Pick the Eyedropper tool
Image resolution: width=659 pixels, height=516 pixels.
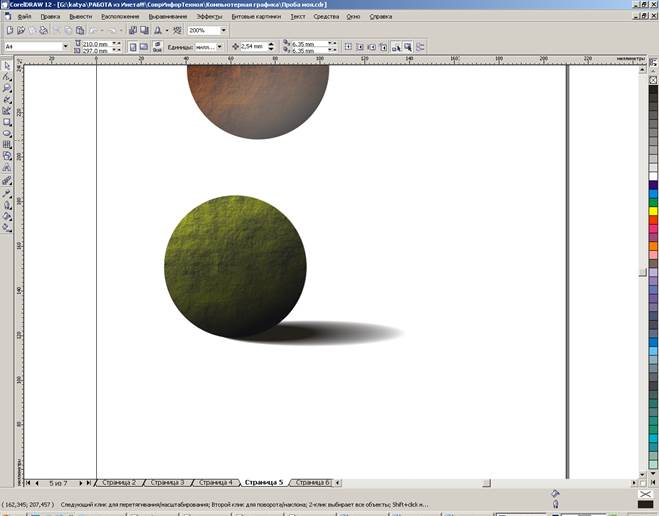coord(7,192)
